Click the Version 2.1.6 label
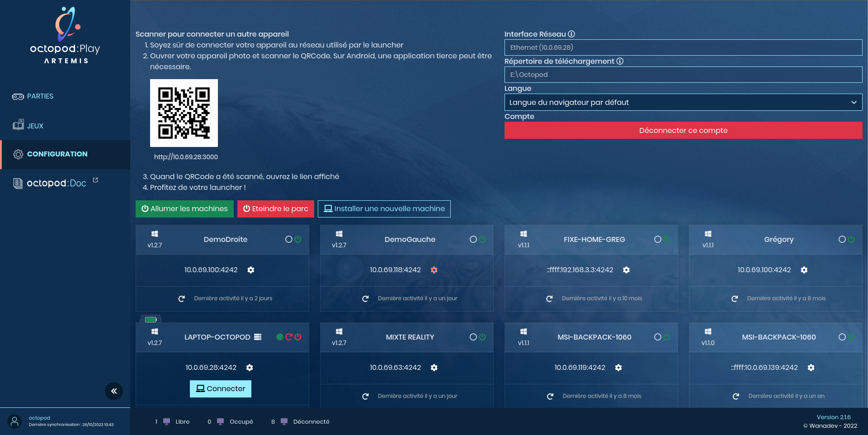Screen dimensions: 868x435 tap(833, 417)
